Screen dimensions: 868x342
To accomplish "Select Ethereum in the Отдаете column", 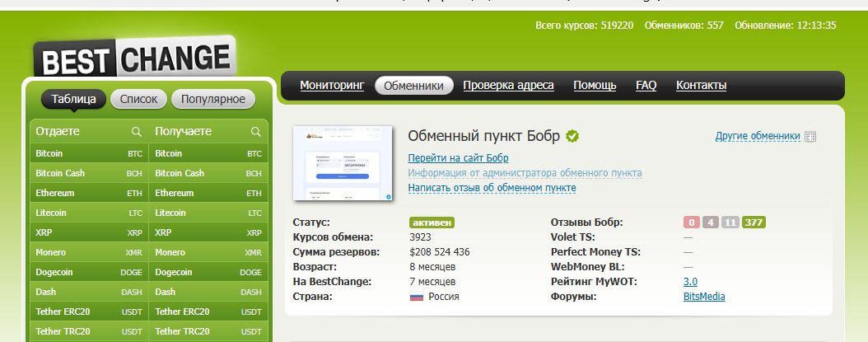I will click(x=89, y=194).
